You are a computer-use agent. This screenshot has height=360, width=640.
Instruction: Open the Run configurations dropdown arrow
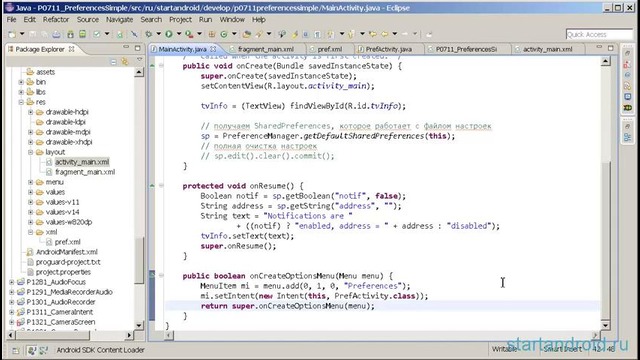[179, 34]
